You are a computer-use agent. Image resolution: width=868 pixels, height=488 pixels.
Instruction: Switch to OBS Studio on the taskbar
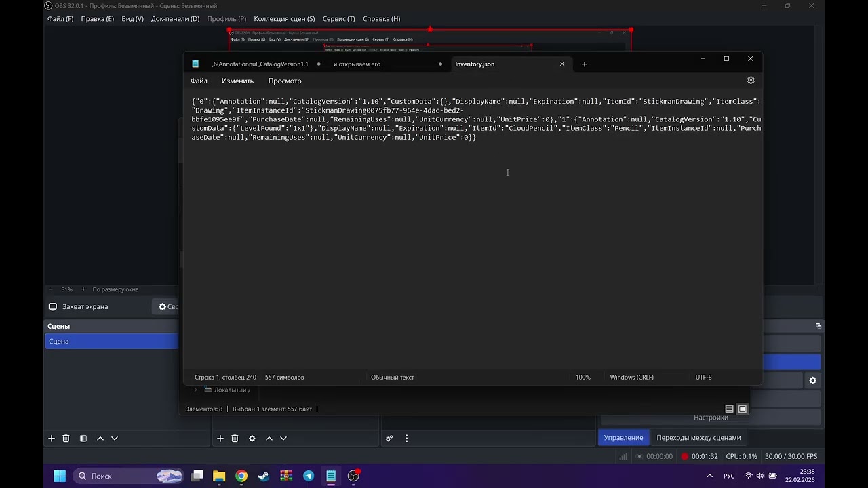click(353, 476)
